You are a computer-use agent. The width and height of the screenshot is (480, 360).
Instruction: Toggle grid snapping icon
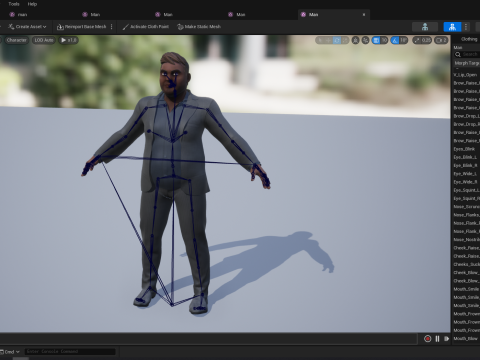pyautogui.click(x=376, y=40)
